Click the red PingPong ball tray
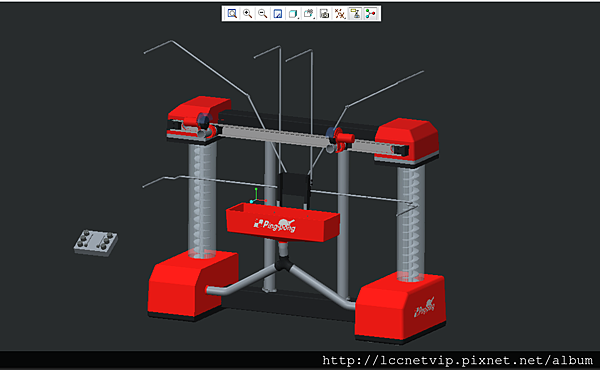600x370 pixels. pyautogui.click(x=283, y=223)
